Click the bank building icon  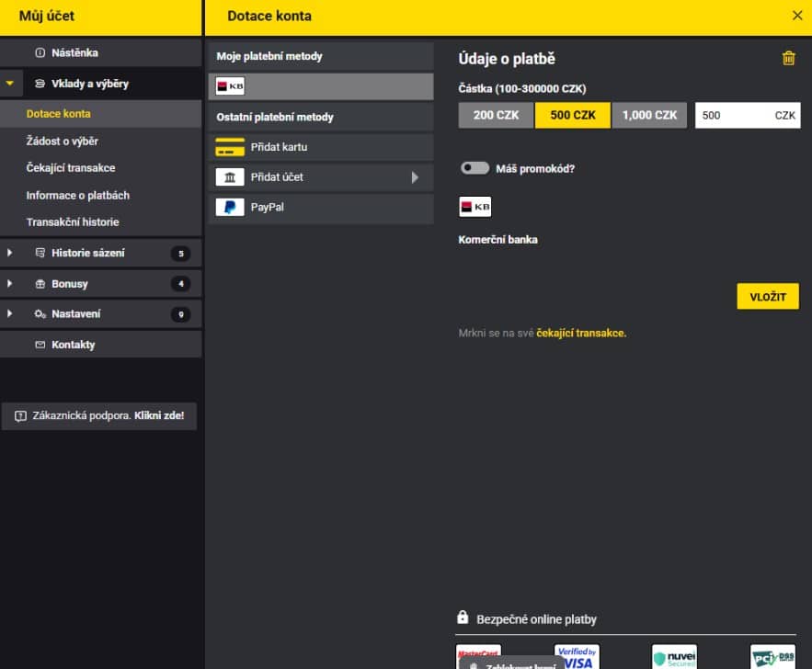point(230,177)
